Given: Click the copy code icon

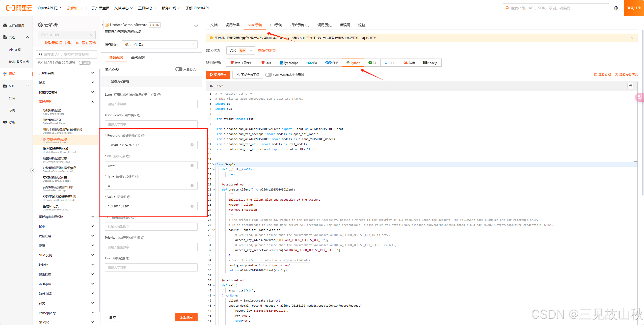Looking at the screenshot, I should pyautogui.click(x=630, y=86).
